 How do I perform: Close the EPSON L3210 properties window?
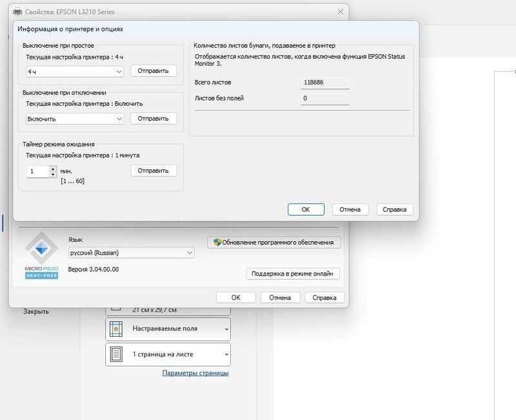[341, 12]
